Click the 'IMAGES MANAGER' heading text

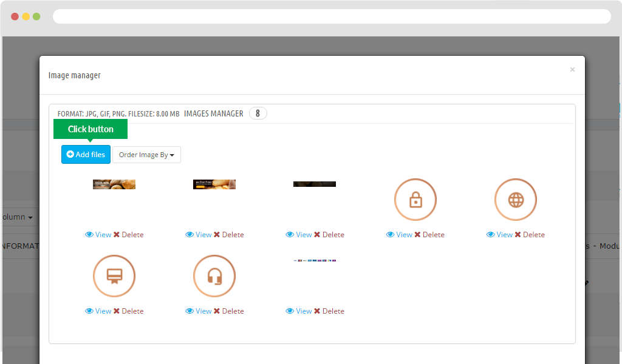click(x=213, y=113)
